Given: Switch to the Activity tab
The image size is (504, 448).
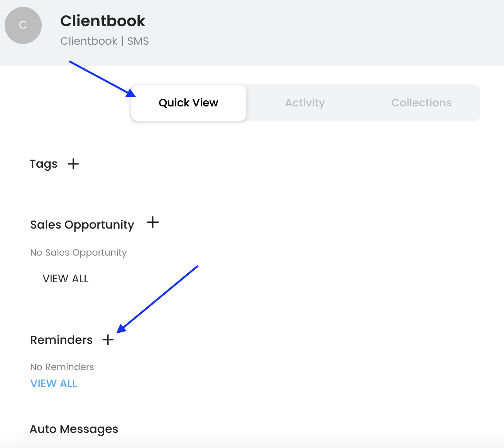Looking at the screenshot, I should (305, 103).
